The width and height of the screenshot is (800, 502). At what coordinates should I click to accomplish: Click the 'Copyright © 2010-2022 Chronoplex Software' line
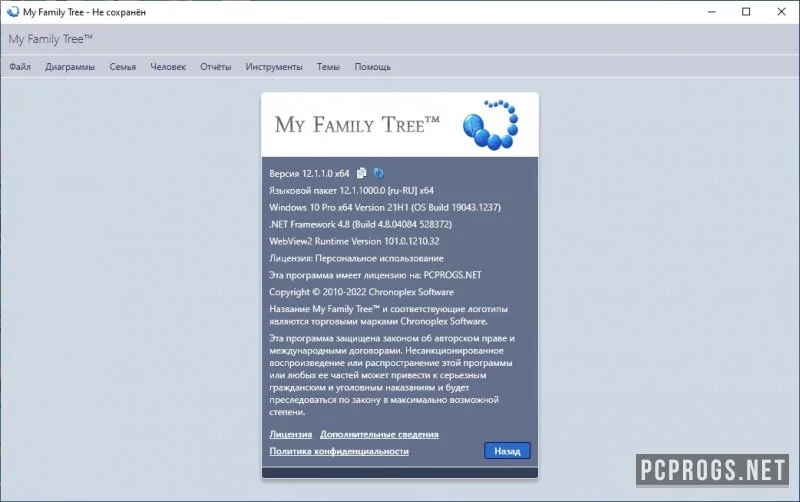[x=362, y=292]
